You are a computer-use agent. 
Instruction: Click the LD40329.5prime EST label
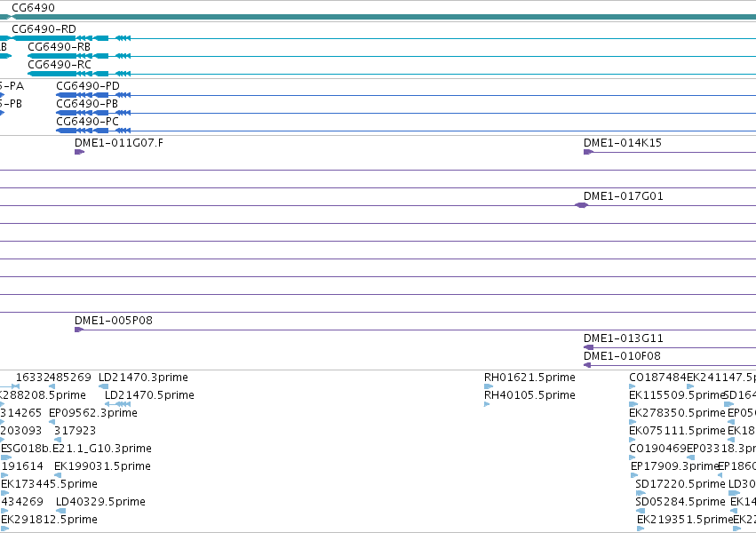click(100, 502)
